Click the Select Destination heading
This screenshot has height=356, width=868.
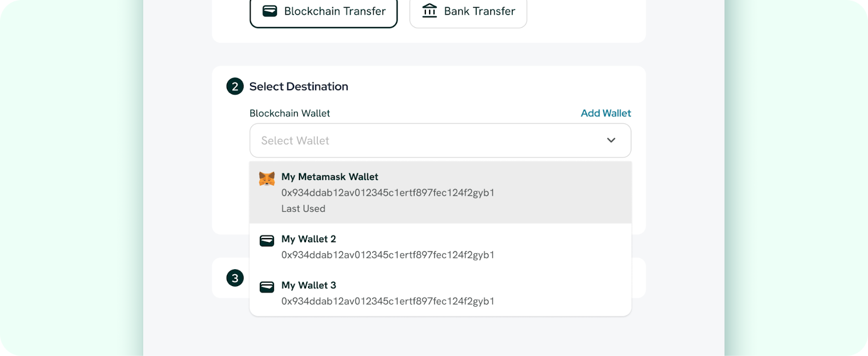299,86
